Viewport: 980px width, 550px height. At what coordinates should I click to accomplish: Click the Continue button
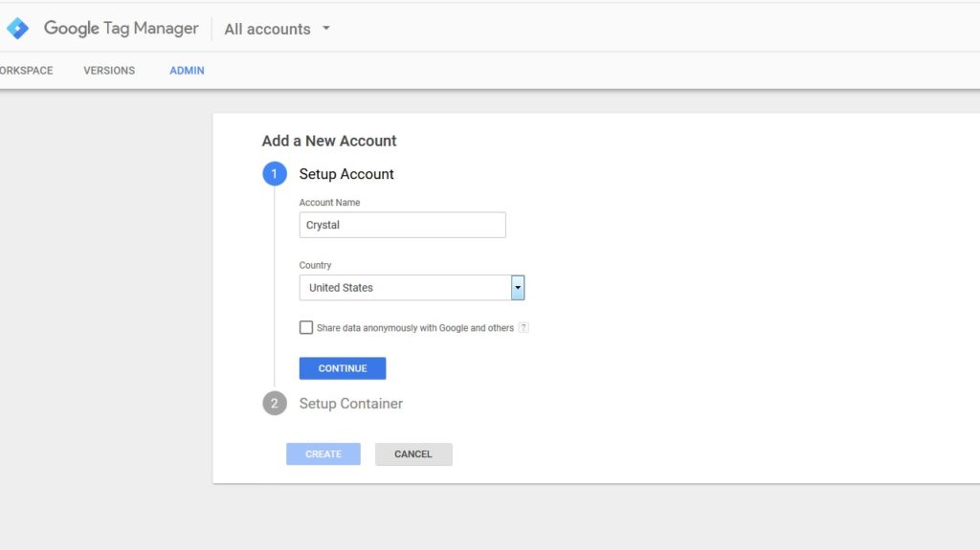[x=343, y=368]
